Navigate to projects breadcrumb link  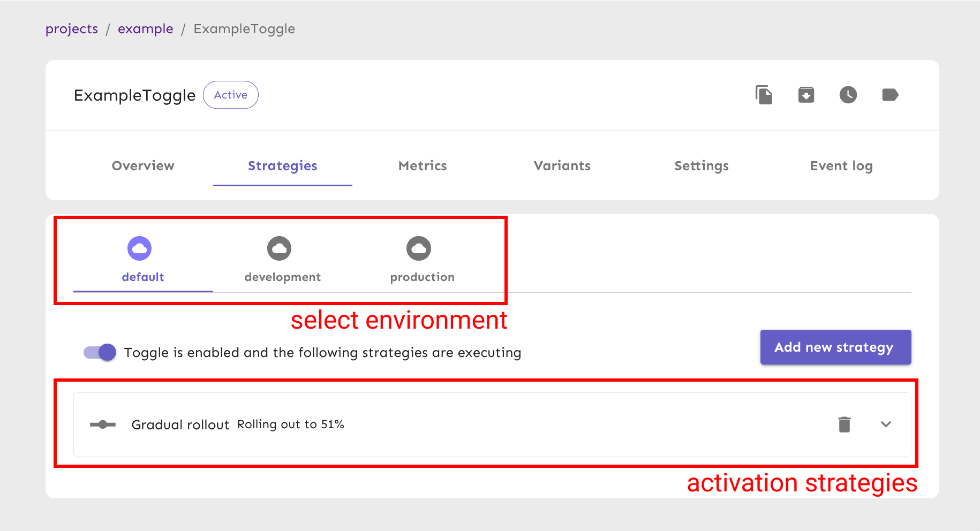[x=72, y=29]
